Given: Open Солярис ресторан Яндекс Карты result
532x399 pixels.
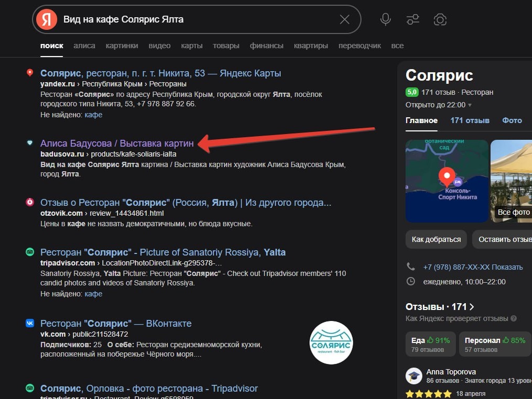Looking at the screenshot, I should coord(160,73).
